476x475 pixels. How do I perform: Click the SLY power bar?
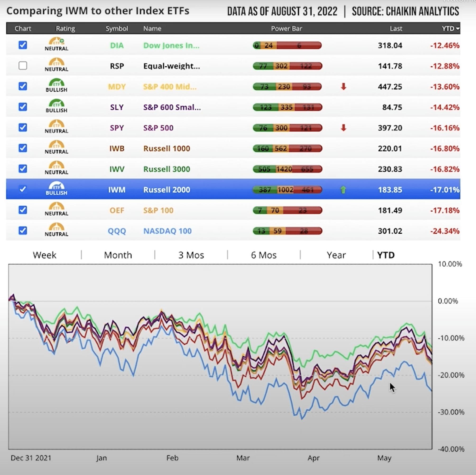[x=287, y=107]
